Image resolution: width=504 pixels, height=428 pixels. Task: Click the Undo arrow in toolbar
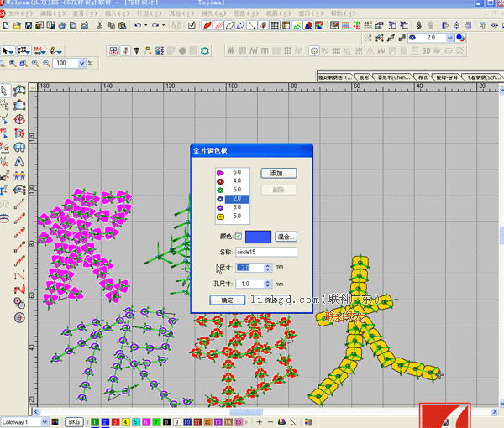coord(135,26)
